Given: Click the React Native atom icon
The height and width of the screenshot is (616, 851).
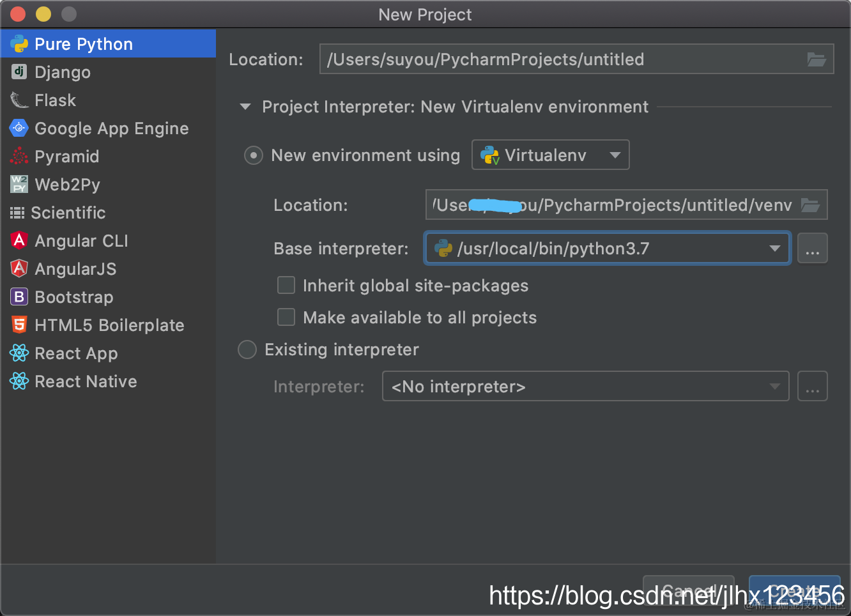Looking at the screenshot, I should pyautogui.click(x=19, y=381).
